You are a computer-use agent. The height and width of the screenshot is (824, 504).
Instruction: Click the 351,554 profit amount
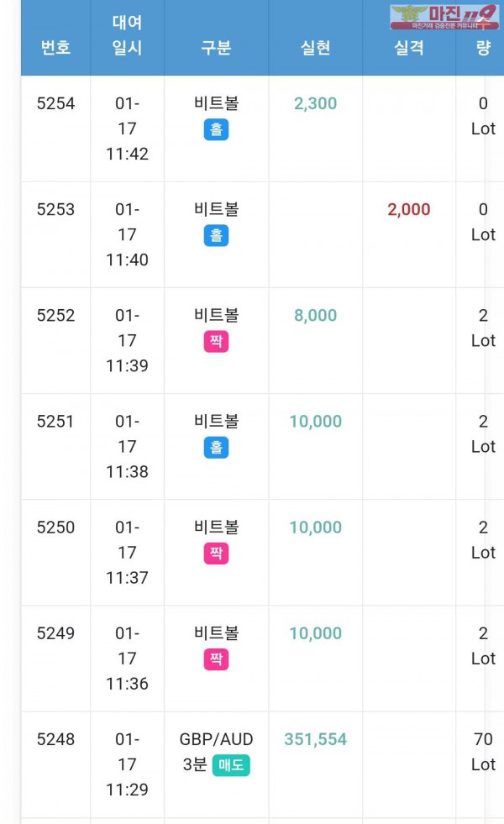click(315, 739)
